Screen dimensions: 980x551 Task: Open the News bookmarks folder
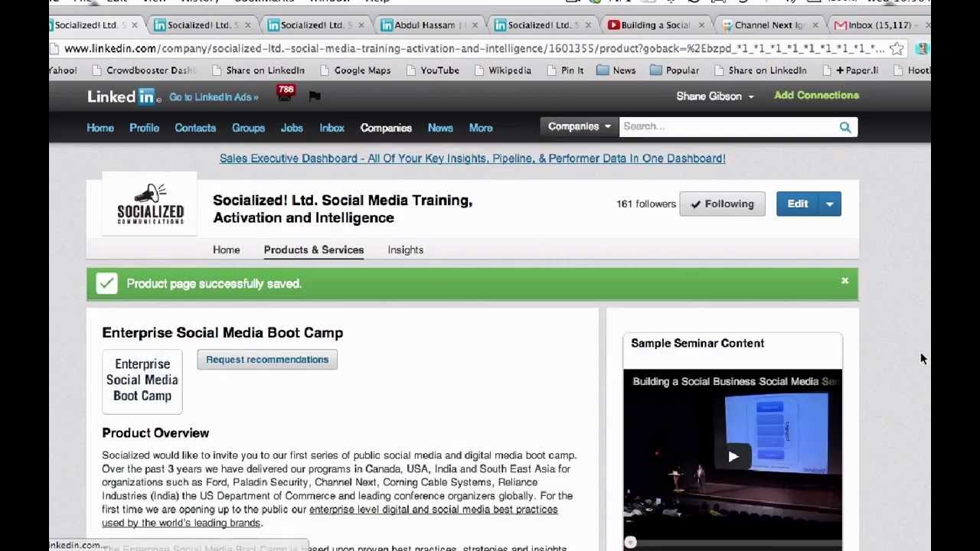[x=616, y=70]
